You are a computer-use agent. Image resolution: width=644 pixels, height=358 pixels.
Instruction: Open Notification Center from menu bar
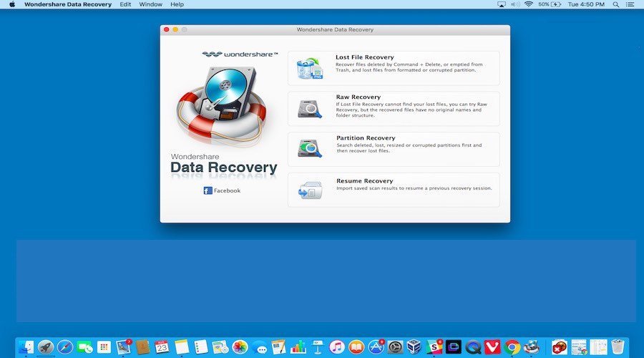(x=632, y=4)
